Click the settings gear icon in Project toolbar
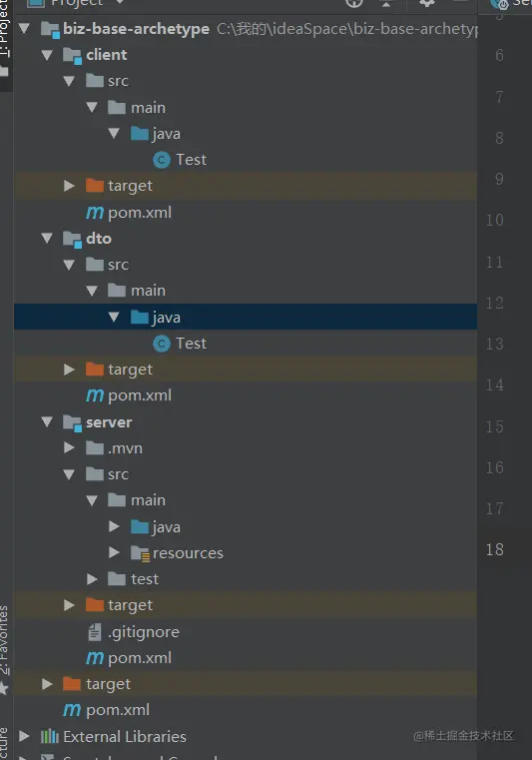 pos(427,3)
